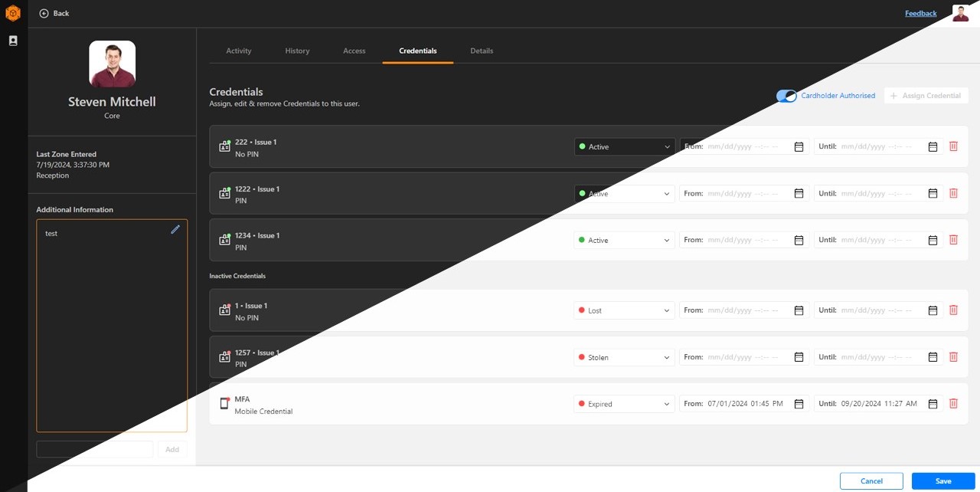This screenshot has height=492, width=980.
Task: Toggle Cardholder Authorised off
Action: click(787, 95)
